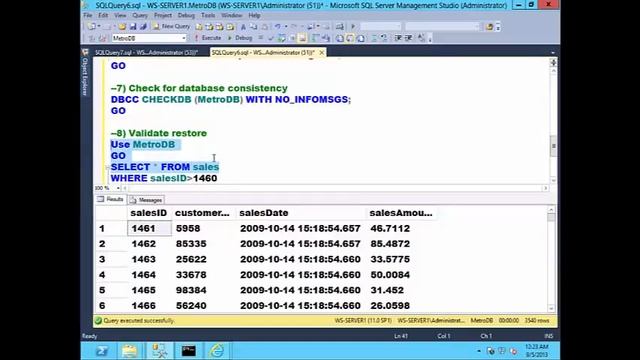Open the Project menu
The width and height of the screenshot is (640, 360).
tap(163, 16)
